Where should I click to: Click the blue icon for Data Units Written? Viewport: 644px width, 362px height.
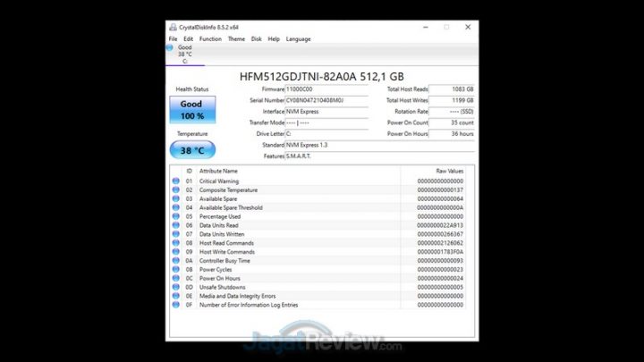click(x=176, y=234)
